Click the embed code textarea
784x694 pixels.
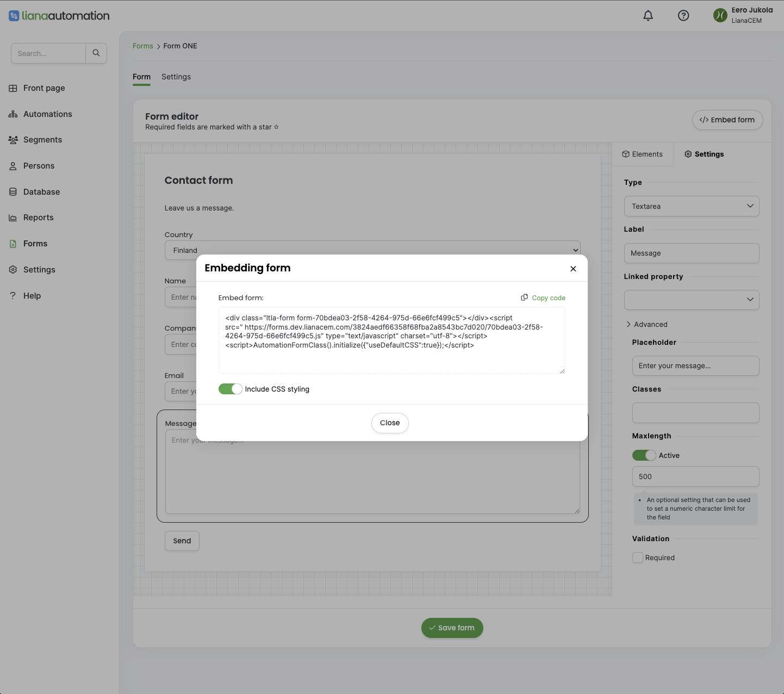coord(392,340)
